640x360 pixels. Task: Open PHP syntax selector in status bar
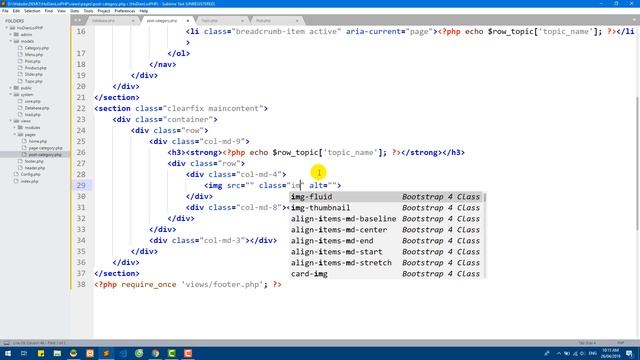click(x=620, y=343)
